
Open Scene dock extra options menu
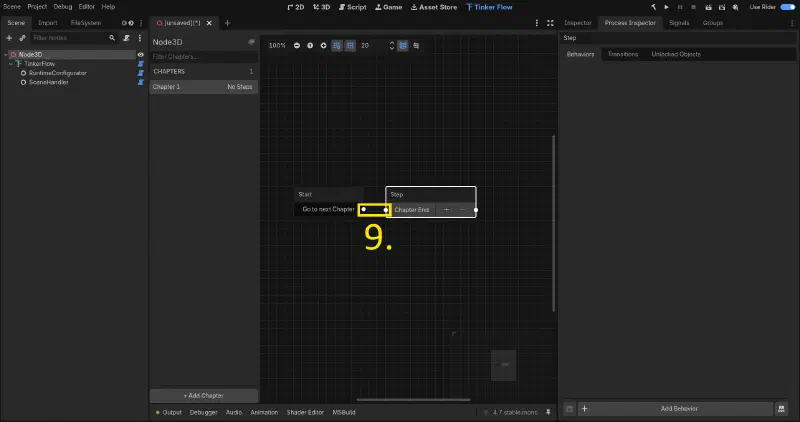[x=140, y=38]
